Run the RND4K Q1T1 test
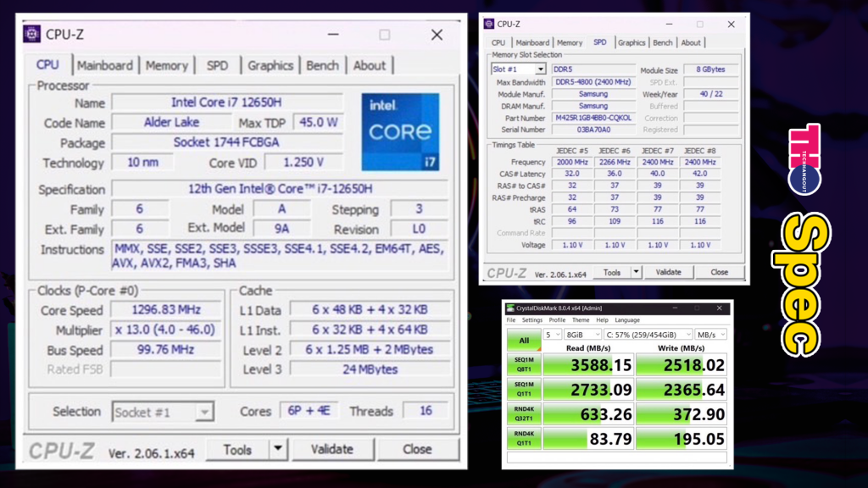 click(524, 438)
